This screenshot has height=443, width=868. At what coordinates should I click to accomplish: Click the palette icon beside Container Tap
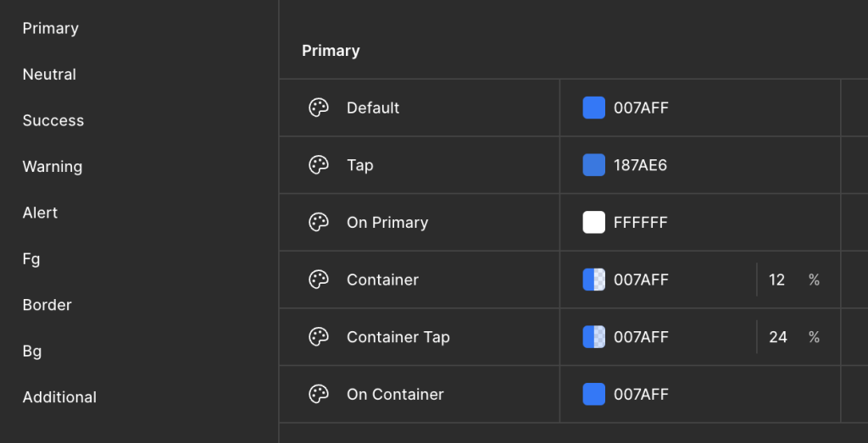coord(319,337)
